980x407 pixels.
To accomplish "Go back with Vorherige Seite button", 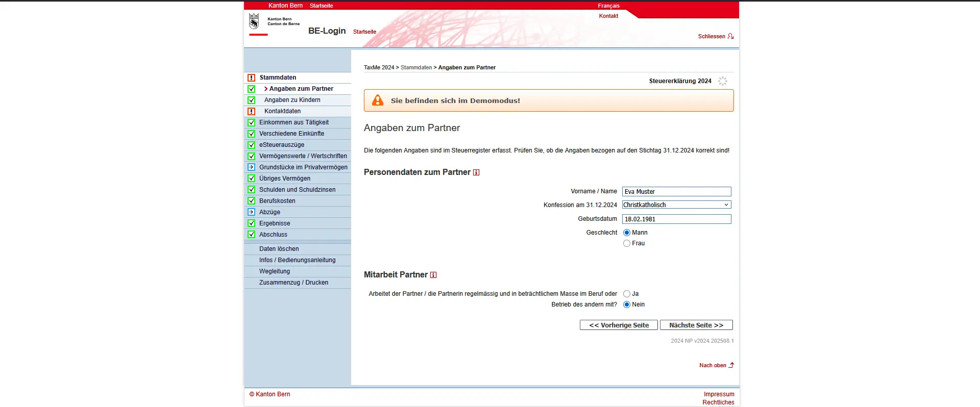I will [x=619, y=325].
